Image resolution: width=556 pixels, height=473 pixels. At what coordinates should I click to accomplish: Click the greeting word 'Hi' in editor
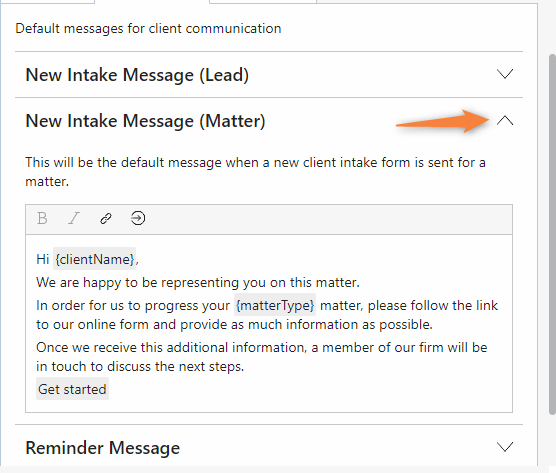click(43, 259)
